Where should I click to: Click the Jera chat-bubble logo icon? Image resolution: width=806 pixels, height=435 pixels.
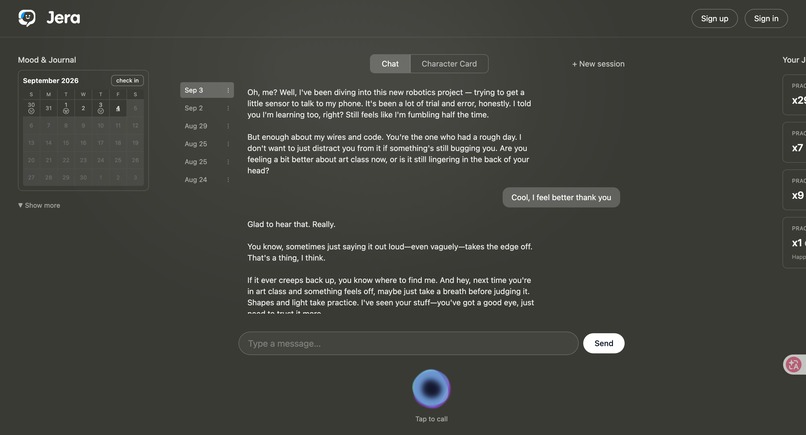27,18
